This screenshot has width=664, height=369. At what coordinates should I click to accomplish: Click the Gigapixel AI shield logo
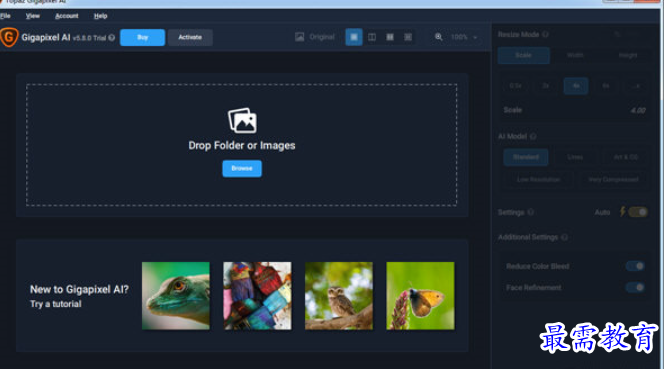click(9, 37)
